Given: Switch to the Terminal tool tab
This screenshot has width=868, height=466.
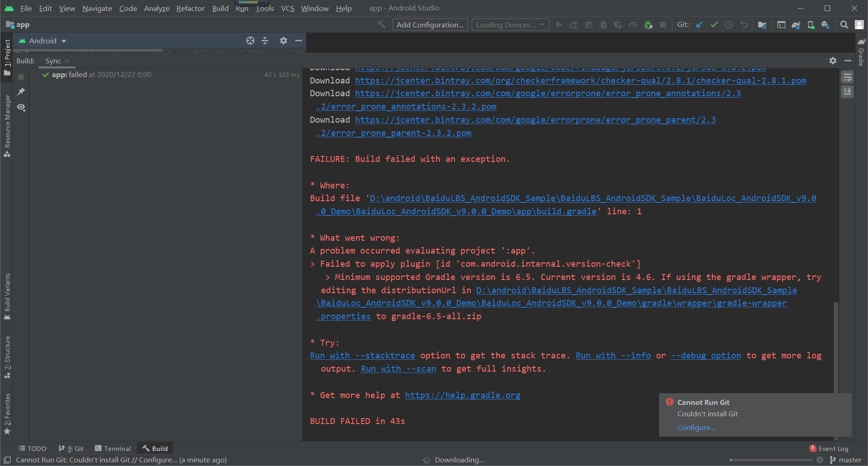Looking at the screenshot, I should coord(113,448).
